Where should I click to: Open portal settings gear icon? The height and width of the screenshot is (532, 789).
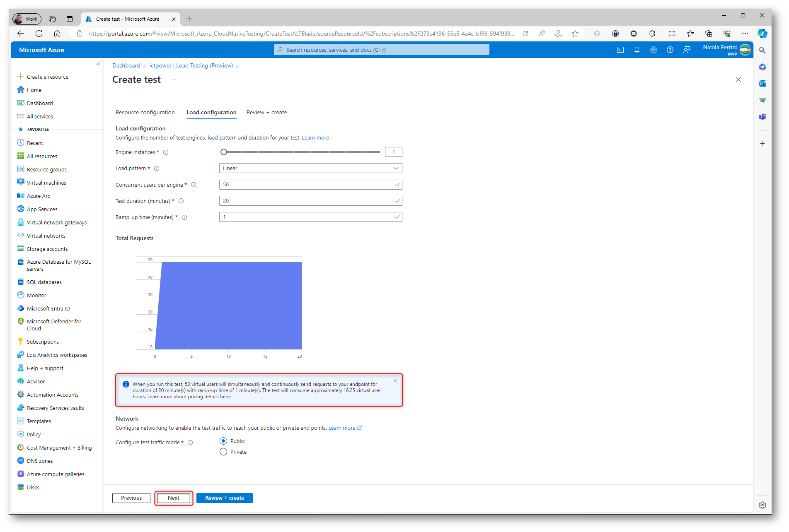point(653,50)
